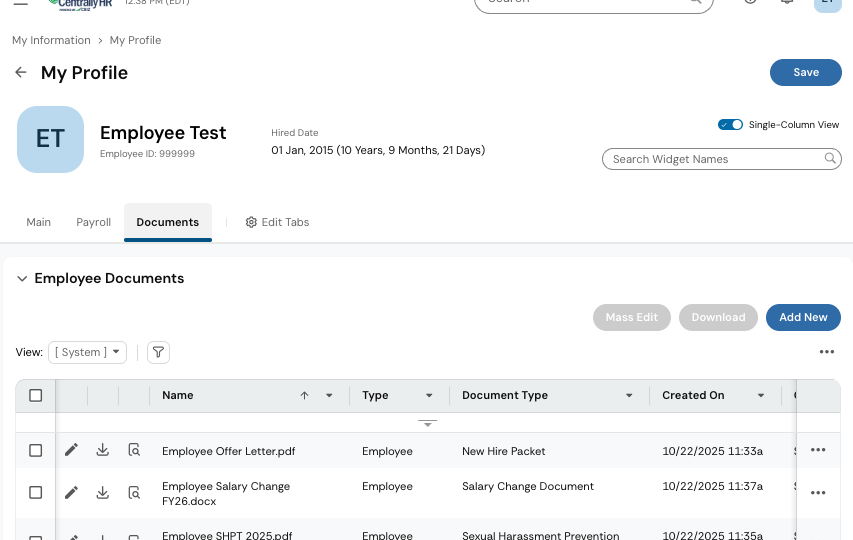Open row actions for Employee Offer Letter.pdf

(818, 450)
